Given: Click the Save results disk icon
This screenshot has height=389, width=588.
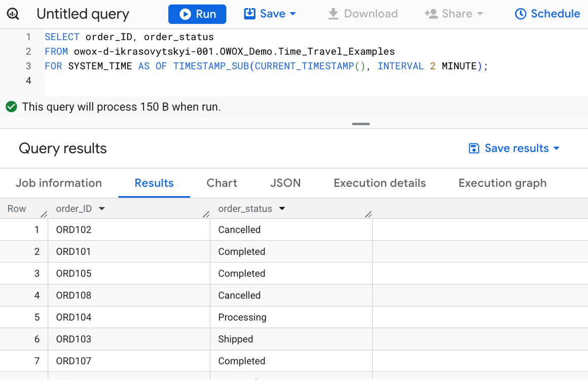Looking at the screenshot, I should 473,148.
